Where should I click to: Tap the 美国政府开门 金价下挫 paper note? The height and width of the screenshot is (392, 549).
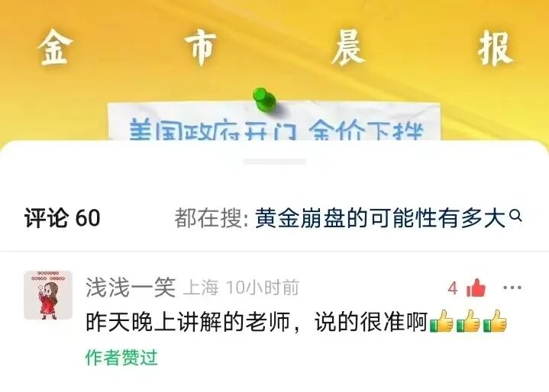pyautogui.click(x=273, y=121)
